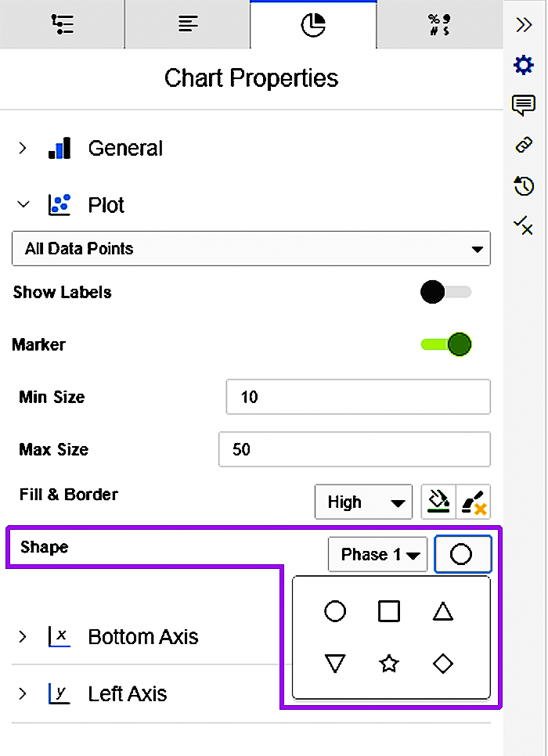The width and height of the screenshot is (548, 756).
Task: Click the Max Size input field
Action: point(355,449)
